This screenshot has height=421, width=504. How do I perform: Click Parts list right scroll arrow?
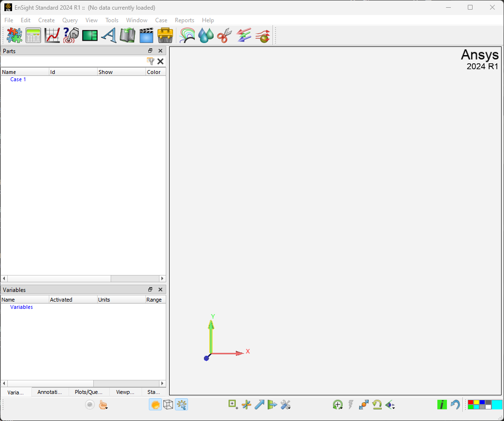pyautogui.click(x=162, y=278)
